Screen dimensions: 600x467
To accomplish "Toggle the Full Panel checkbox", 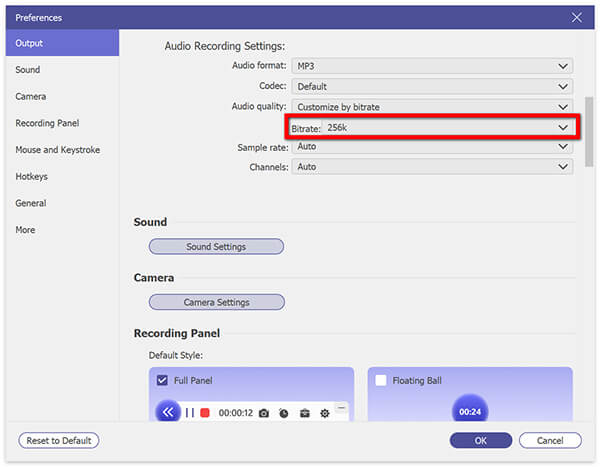I will (162, 380).
